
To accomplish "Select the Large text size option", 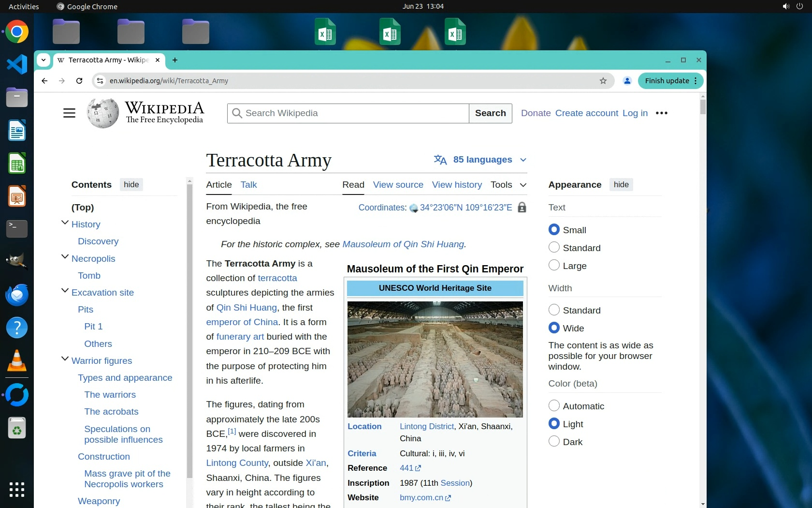I will pos(554,266).
